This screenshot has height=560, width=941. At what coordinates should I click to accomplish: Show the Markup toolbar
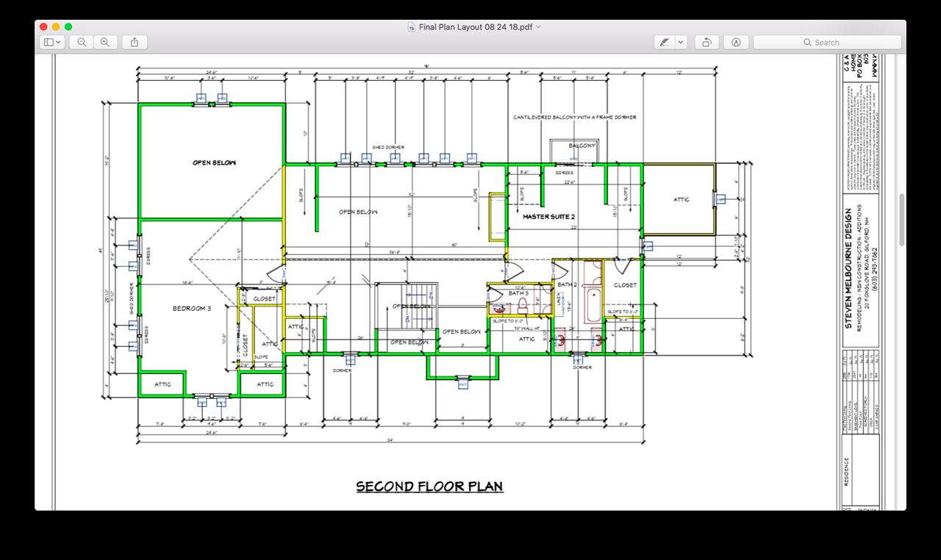click(736, 42)
